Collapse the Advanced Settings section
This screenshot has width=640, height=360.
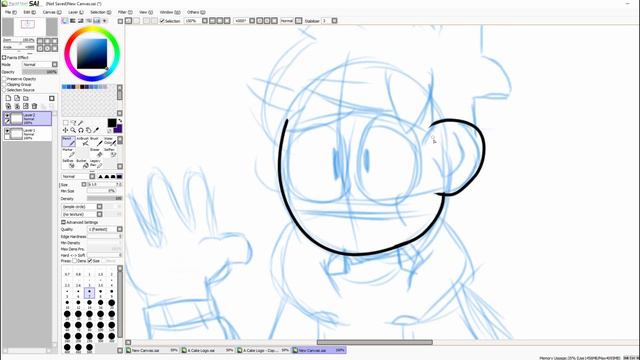[63, 222]
